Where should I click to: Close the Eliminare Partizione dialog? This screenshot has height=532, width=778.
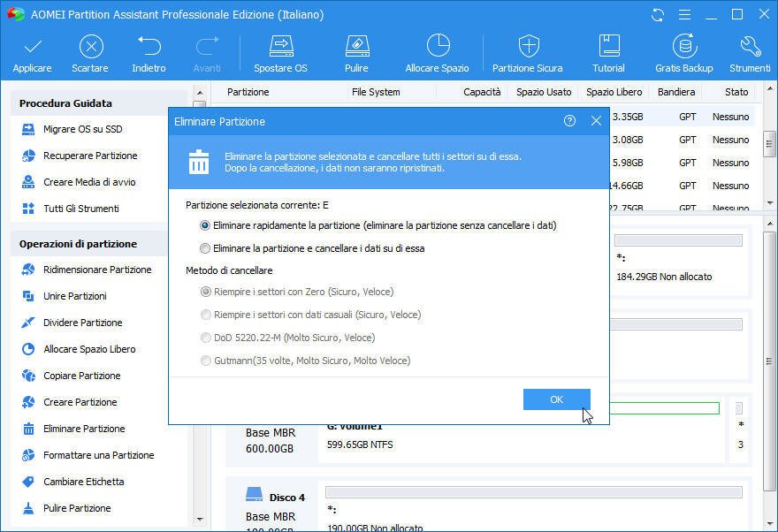(x=596, y=121)
